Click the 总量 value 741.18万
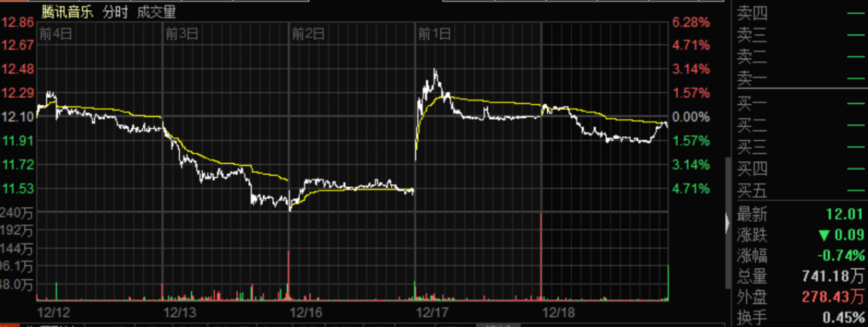The image size is (868, 327). (x=832, y=275)
